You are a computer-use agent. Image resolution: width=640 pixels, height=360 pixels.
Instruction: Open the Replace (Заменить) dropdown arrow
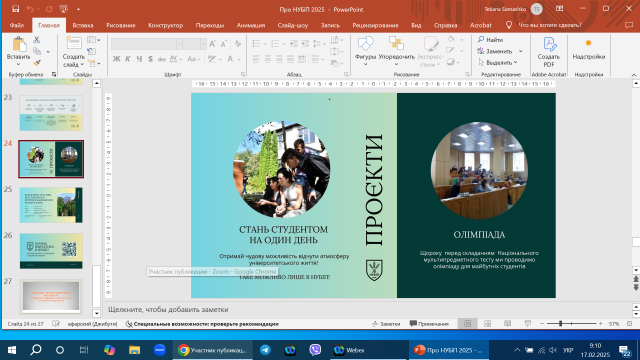520,51
